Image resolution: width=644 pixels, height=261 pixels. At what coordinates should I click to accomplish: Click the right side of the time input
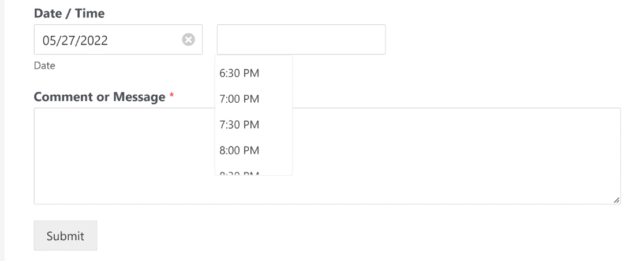[361, 39]
